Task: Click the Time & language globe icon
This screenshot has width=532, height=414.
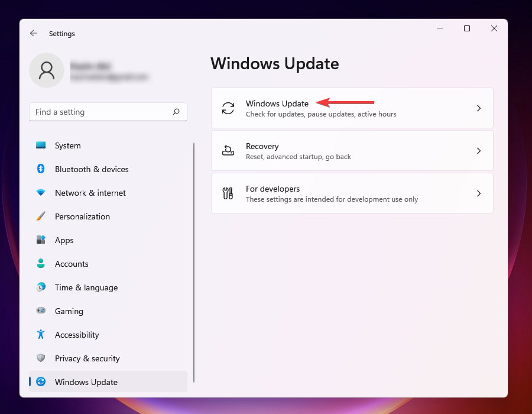Action: coord(41,287)
